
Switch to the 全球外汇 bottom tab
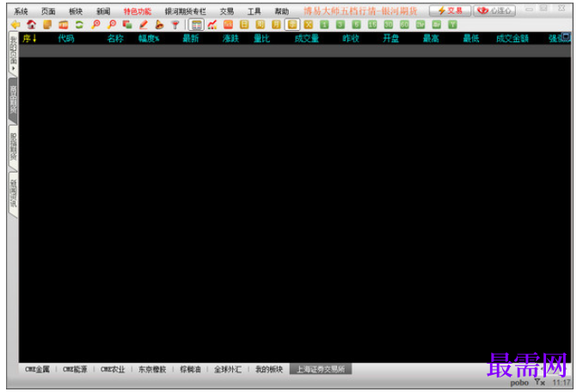228,370
